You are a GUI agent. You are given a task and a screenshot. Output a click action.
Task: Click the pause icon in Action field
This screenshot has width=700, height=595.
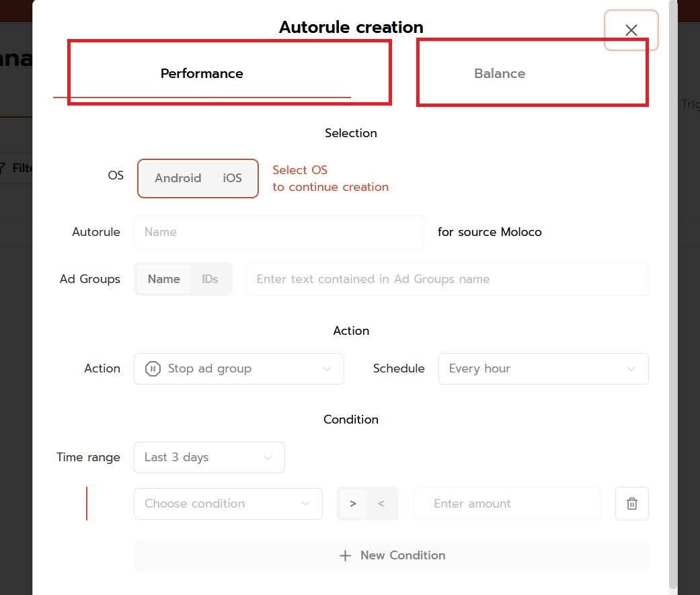[x=153, y=368]
